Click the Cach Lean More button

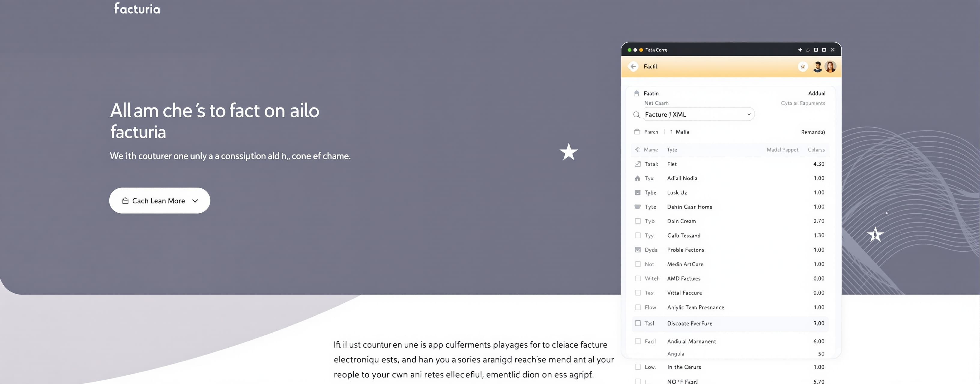click(x=159, y=200)
